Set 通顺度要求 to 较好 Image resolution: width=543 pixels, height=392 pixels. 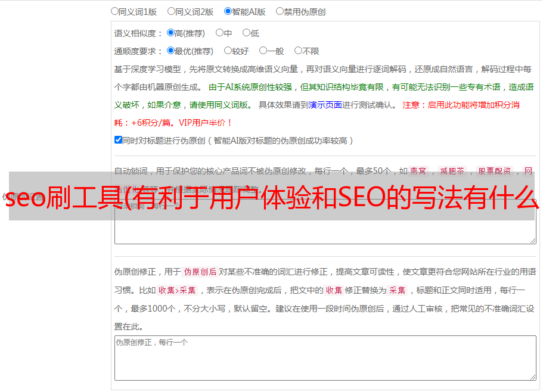click(228, 51)
